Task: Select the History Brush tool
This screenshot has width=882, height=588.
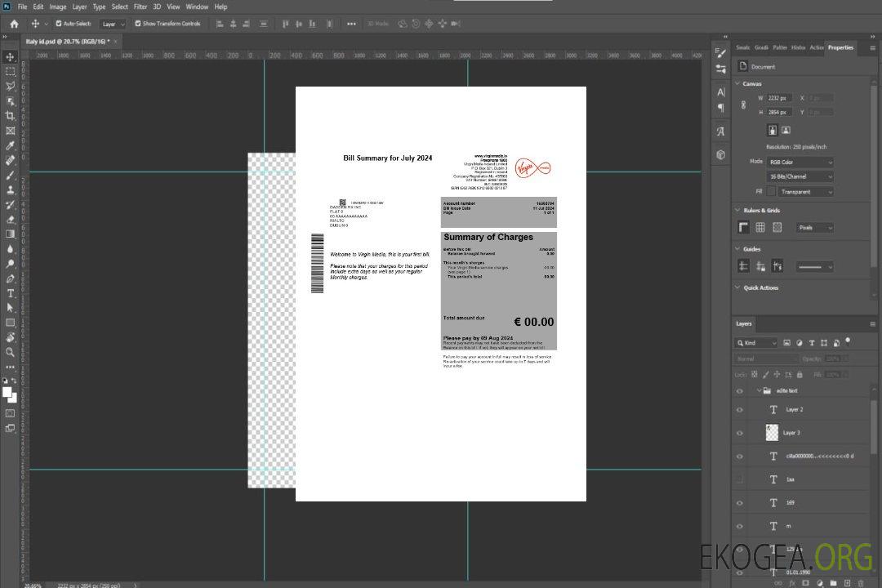Action: [10, 205]
